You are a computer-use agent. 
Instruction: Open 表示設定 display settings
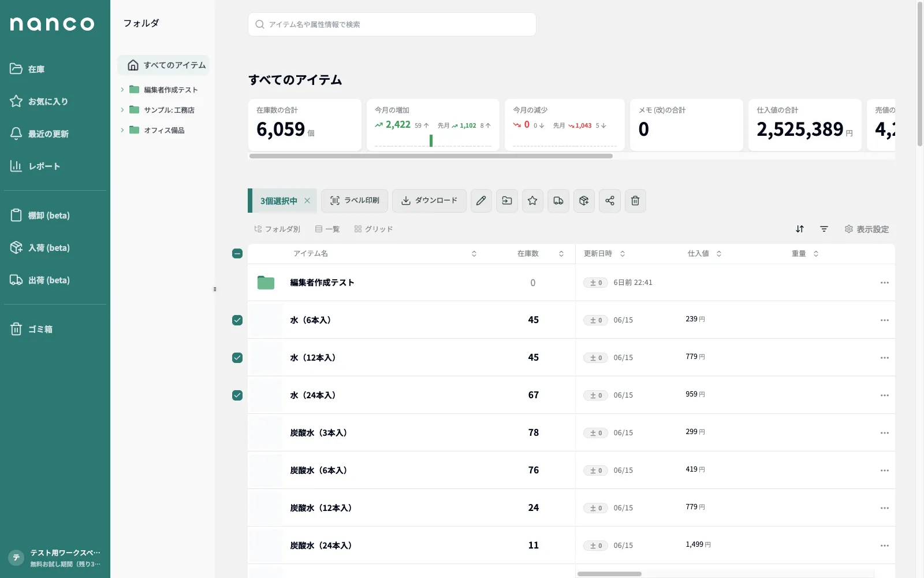pyautogui.click(x=867, y=229)
